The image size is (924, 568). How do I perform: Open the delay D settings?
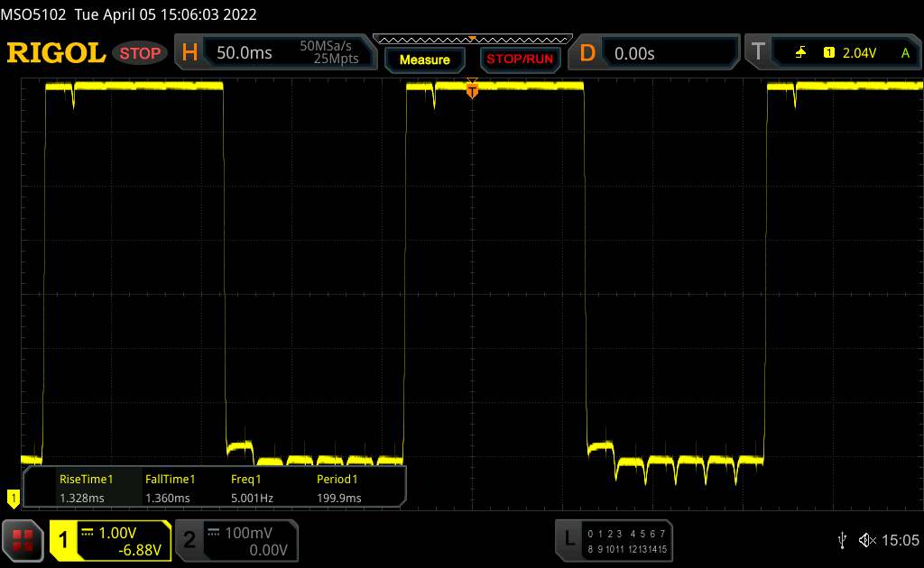pos(587,53)
